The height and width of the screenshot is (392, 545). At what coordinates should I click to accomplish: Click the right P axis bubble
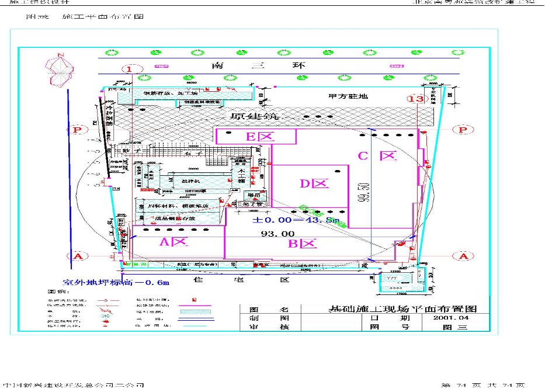coord(463,130)
